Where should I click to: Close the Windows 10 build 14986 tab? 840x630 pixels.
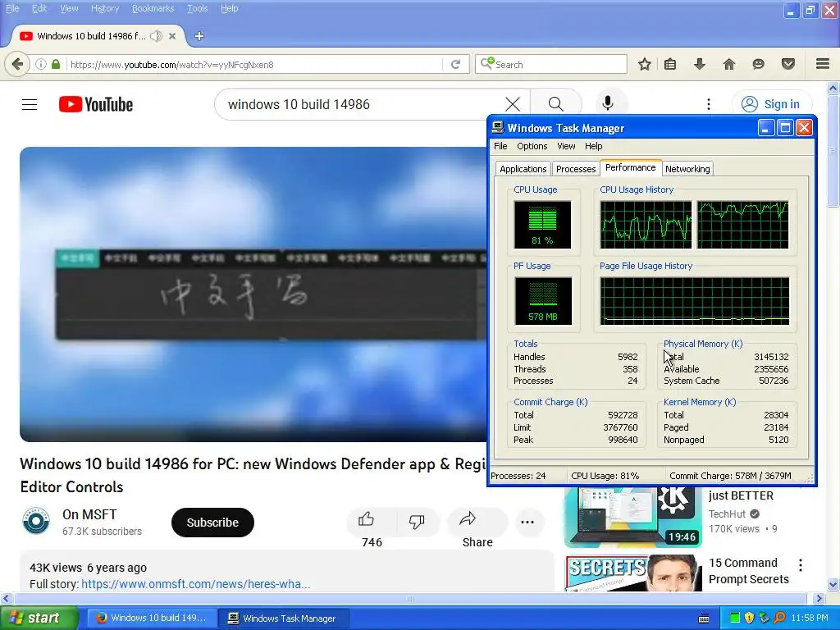click(172, 36)
